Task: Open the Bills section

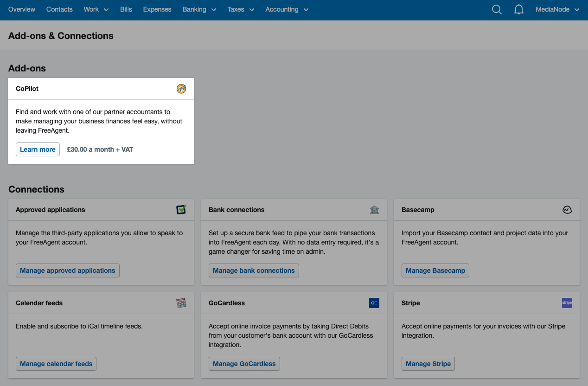Action: [126, 9]
